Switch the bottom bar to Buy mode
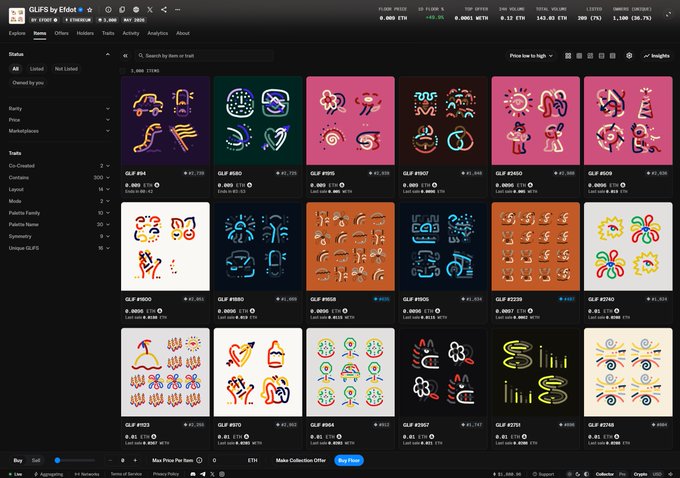 tap(18, 460)
